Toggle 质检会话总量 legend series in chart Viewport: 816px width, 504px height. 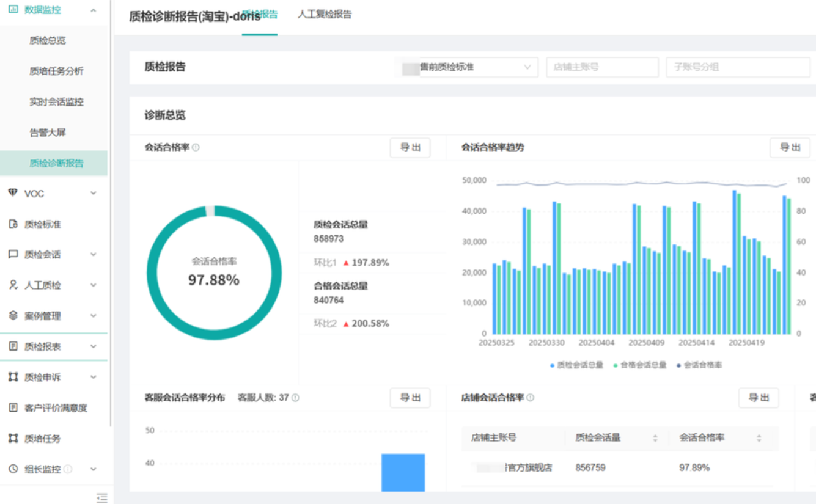point(576,365)
